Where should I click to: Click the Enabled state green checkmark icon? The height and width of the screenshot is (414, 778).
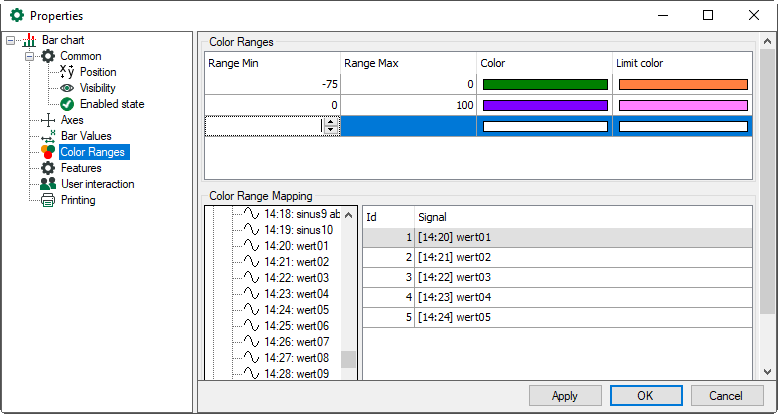67,104
